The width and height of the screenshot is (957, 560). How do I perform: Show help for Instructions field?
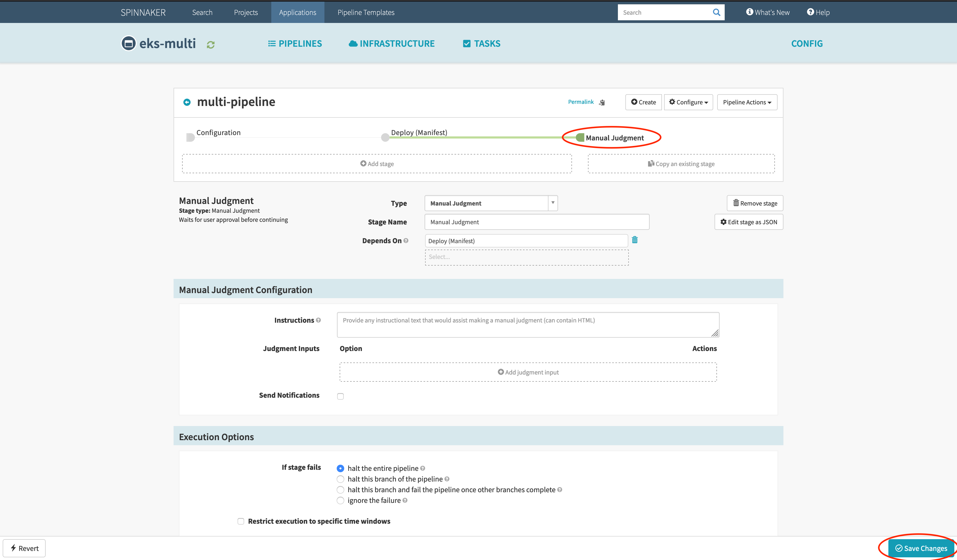[x=318, y=320]
